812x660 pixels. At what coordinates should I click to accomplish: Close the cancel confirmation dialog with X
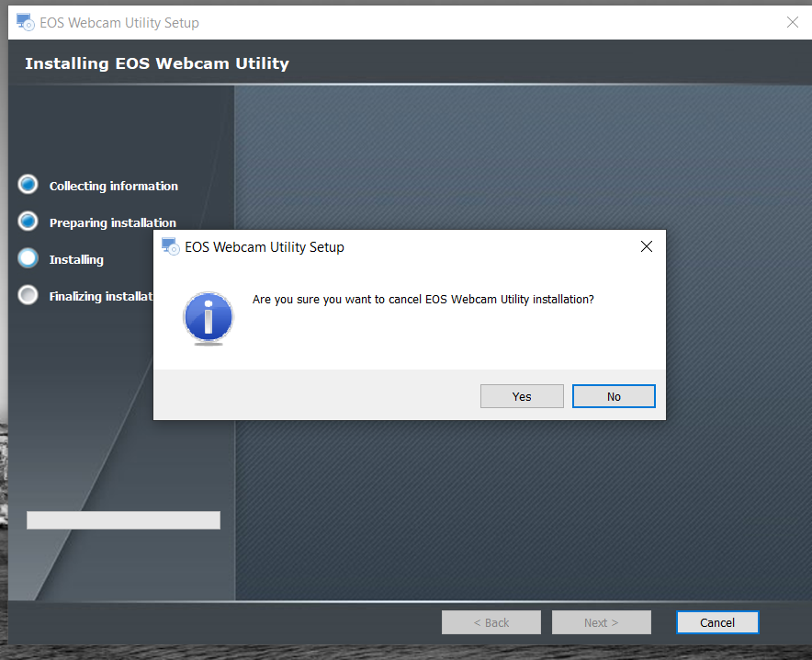coord(646,246)
